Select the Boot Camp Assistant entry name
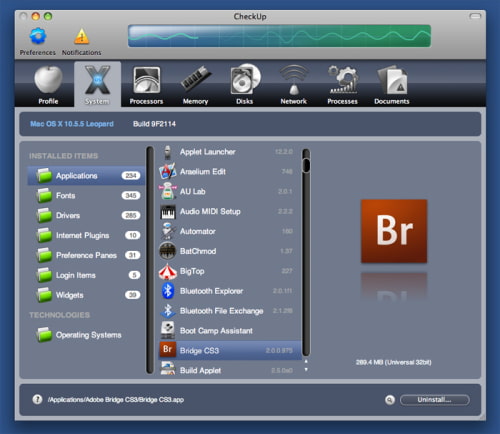This screenshot has height=434, width=500. 216,331
